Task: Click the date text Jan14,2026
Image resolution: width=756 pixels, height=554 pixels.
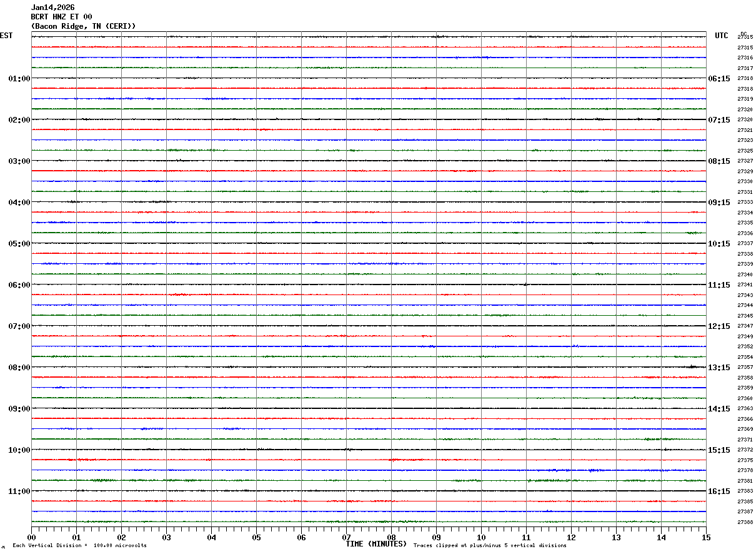Action: click(x=53, y=8)
